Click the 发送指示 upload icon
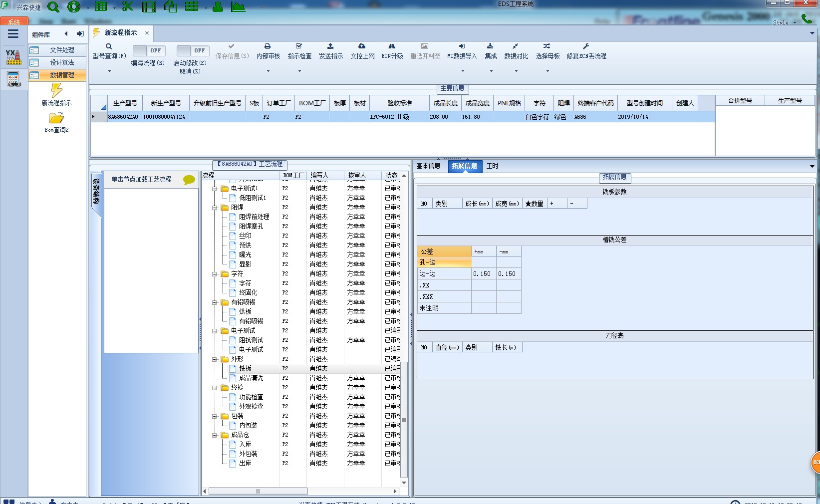This screenshot has height=504, width=820. pos(330,46)
